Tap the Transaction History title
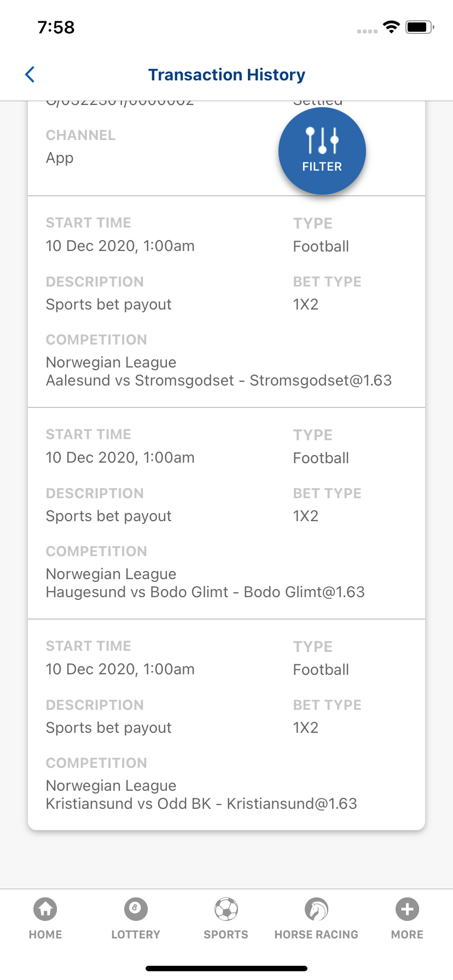Viewport: 453px width, 980px height. [x=226, y=74]
